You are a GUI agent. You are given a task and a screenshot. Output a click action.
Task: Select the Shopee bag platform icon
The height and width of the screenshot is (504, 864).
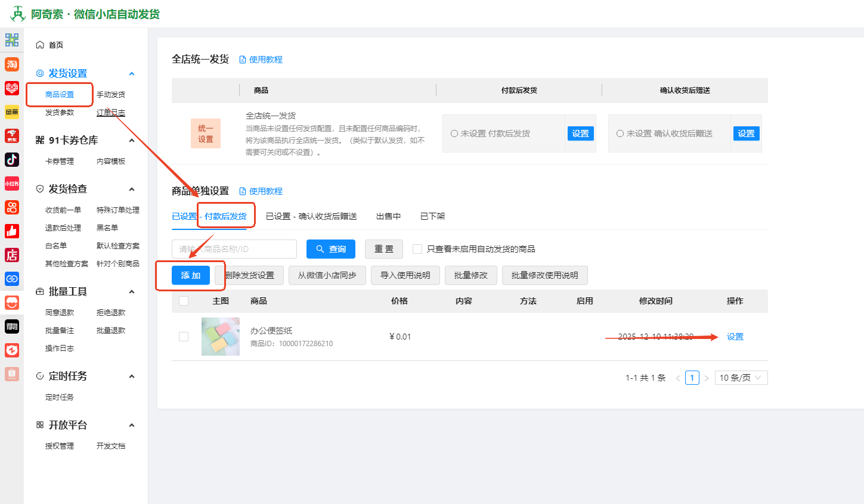12,374
